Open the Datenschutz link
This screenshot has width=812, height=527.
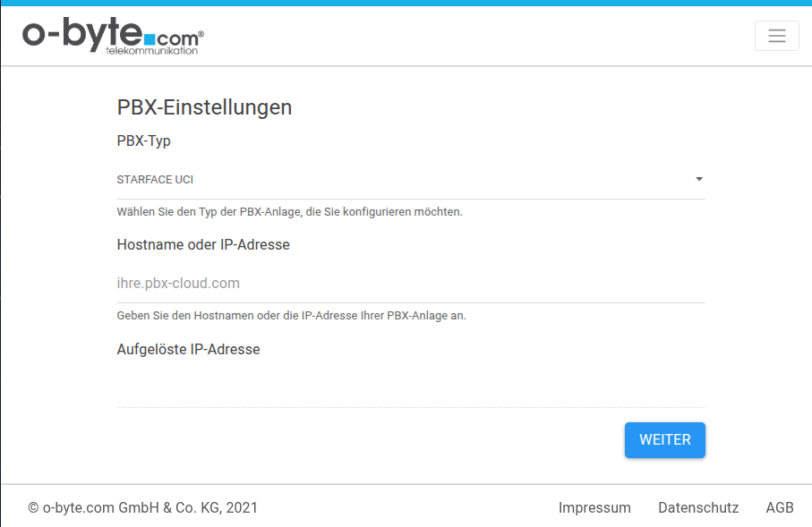coord(698,507)
